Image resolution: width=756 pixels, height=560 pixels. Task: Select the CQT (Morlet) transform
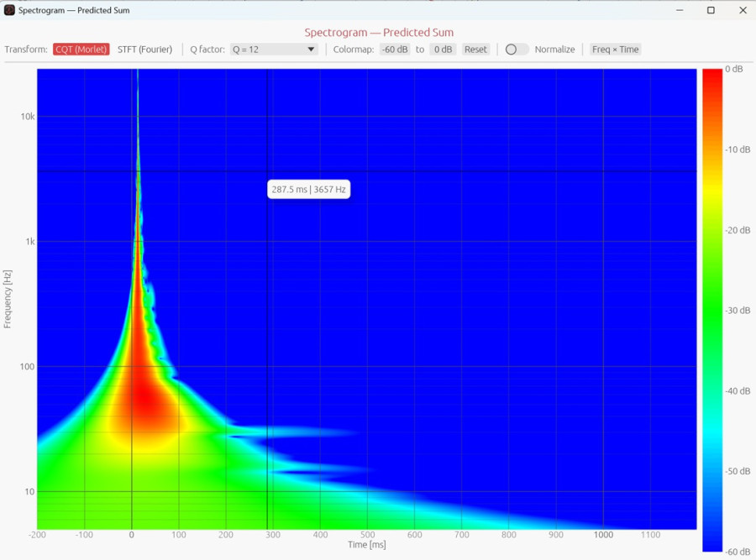pyautogui.click(x=81, y=50)
